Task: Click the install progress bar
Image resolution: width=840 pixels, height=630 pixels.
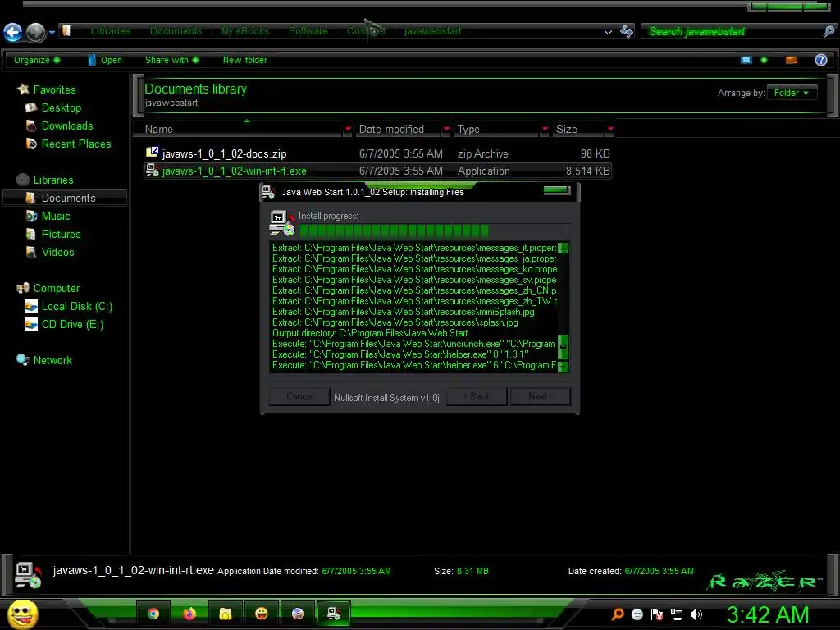Action: 434,231
